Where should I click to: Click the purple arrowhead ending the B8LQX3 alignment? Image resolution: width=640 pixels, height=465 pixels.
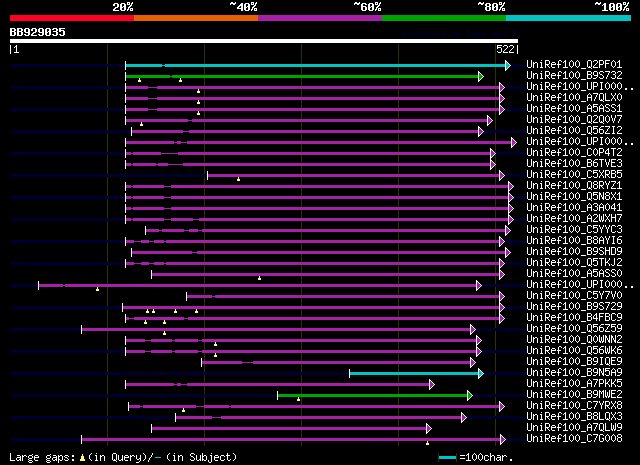click(464, 418)
